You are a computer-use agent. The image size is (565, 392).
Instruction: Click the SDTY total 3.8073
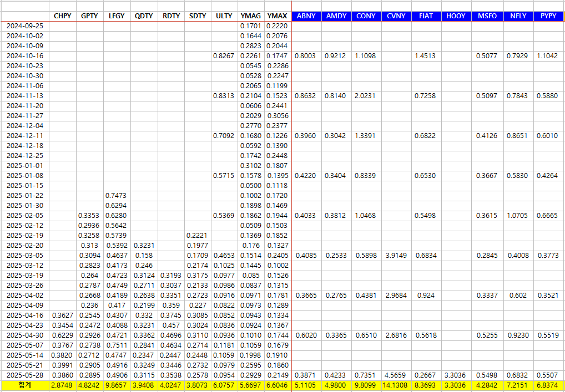coord(198,385)
